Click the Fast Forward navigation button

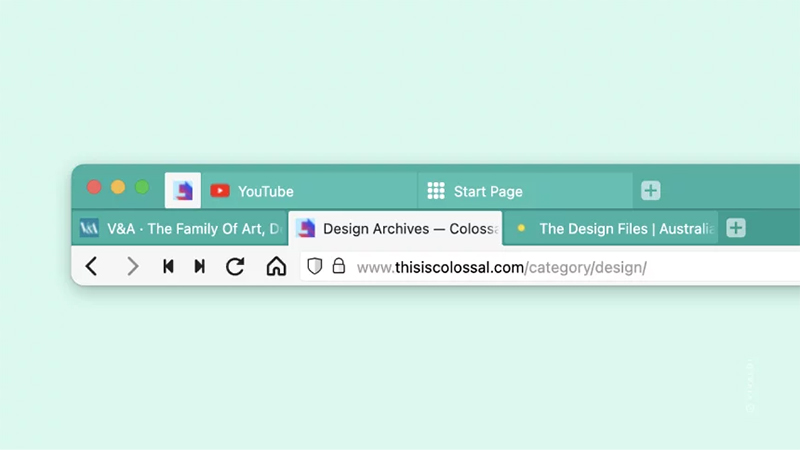(x=199, y=266)
